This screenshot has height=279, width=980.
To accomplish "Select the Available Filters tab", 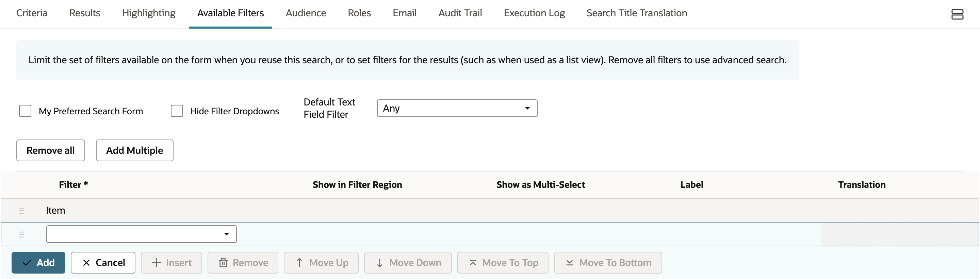I will (231, 13).
